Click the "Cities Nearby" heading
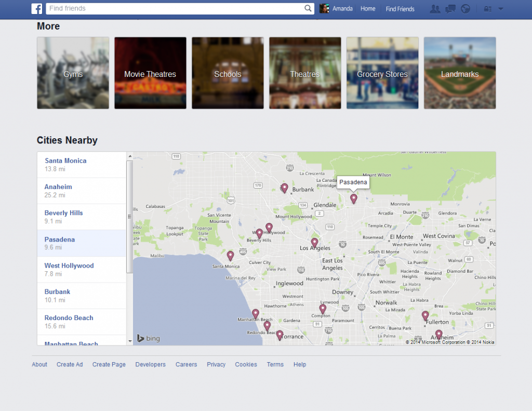Image resolution: width=532 pixels, height=411 pixels. (x=67, y=140)
